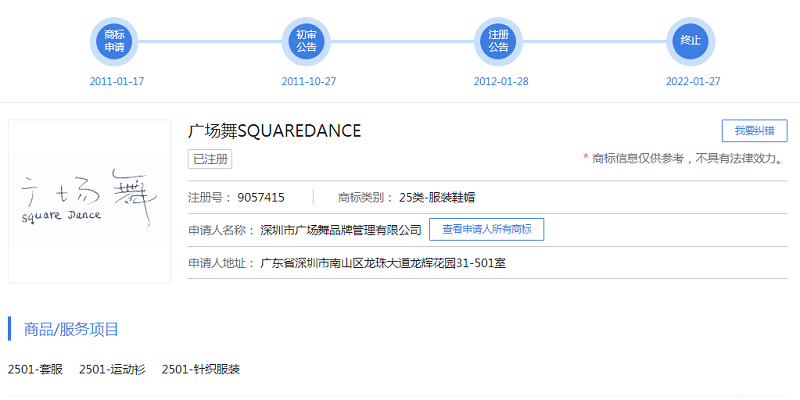800x400 pixels.
Task: Click the 已注册 status badge
Action: 210,159
